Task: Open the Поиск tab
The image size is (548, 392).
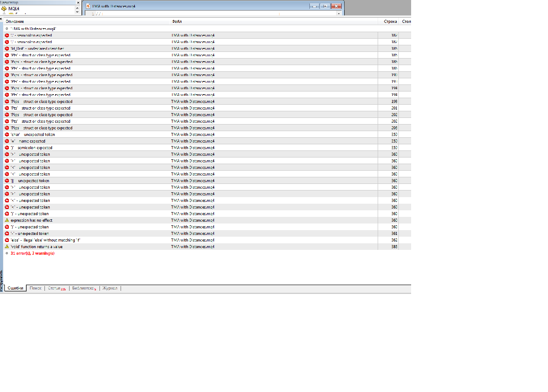Action: coord(36,288)
